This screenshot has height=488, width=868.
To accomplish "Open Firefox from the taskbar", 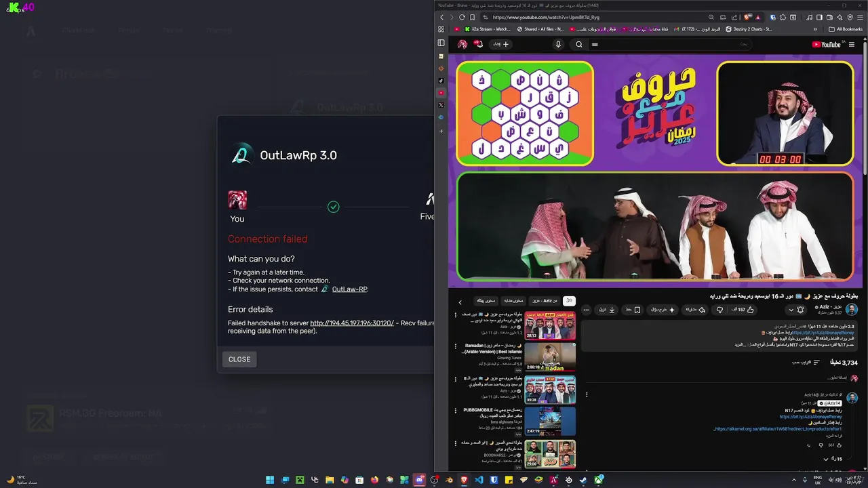I will (374, 480).
